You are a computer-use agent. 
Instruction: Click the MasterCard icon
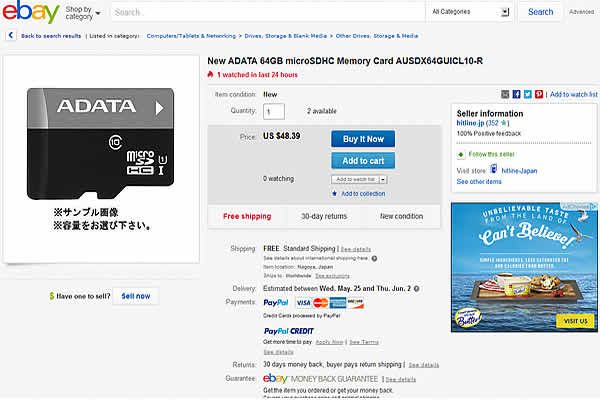[321, 303]
